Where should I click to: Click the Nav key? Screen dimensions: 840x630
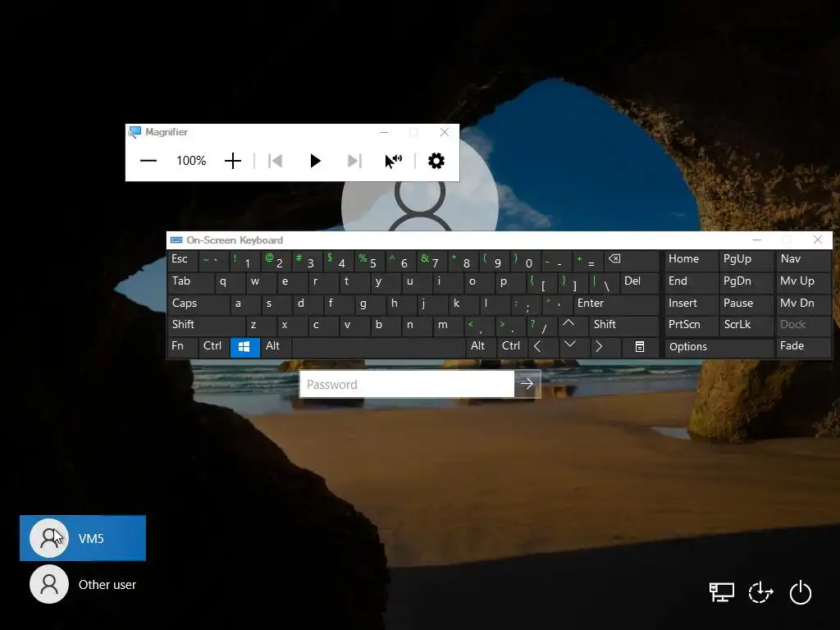pos(803,261)
